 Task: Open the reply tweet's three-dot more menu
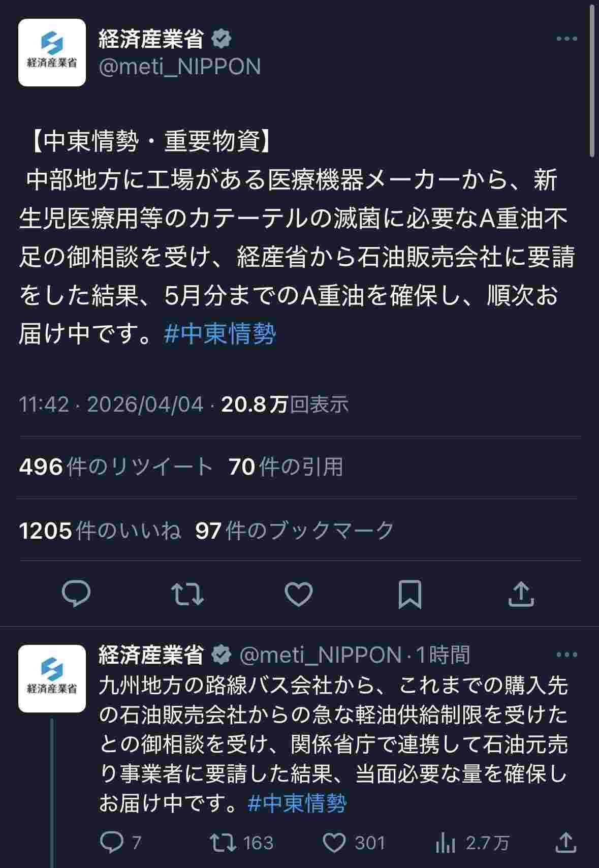(566, 655)
